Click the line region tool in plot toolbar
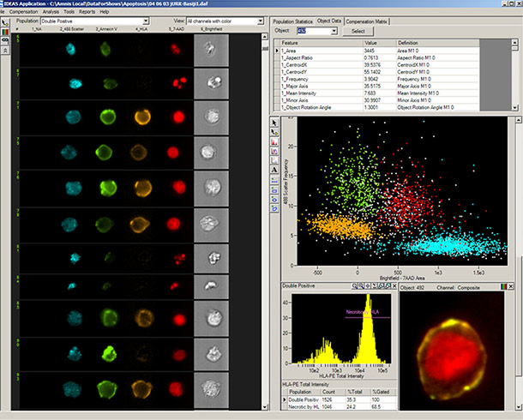This screenshot has width=523, height=420. (275, 182)
